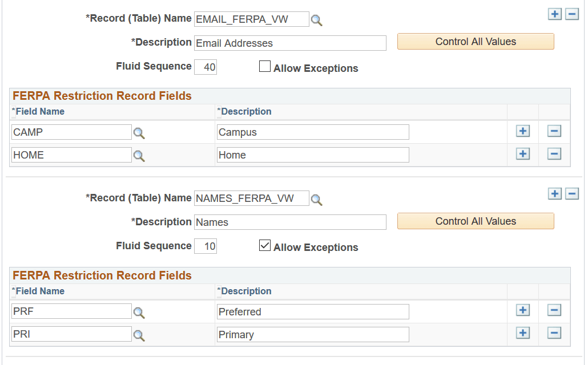The height and width of the screenshot is (365, 588).
Task: Click the Description field containing Email Addresses
Action: click(290, 43)
